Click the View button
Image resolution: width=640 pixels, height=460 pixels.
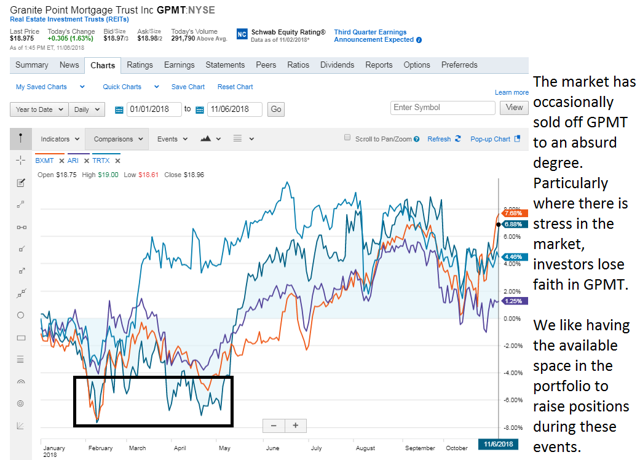(514, 108)
